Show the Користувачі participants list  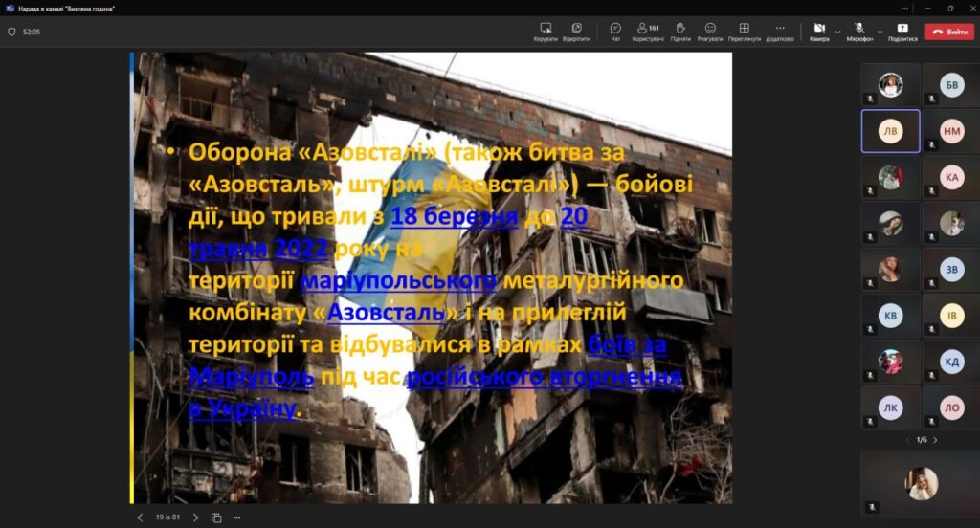point(648,32)
